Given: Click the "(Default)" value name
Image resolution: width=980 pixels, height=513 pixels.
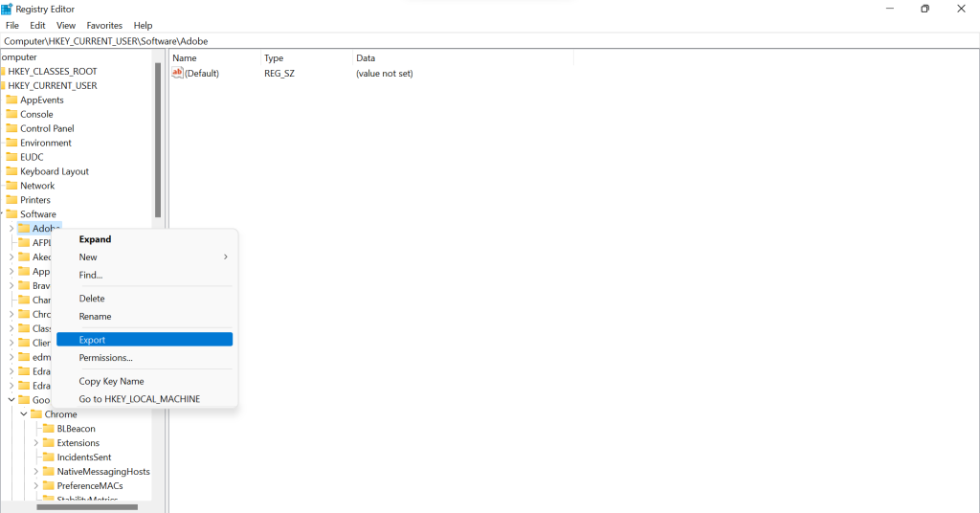Looking at the screenshot, I should click(x=202, y=73).
